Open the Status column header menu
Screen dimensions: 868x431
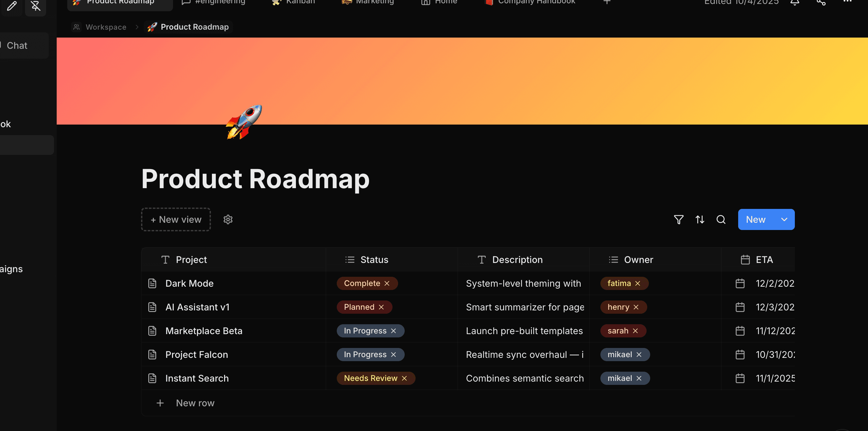374,259
